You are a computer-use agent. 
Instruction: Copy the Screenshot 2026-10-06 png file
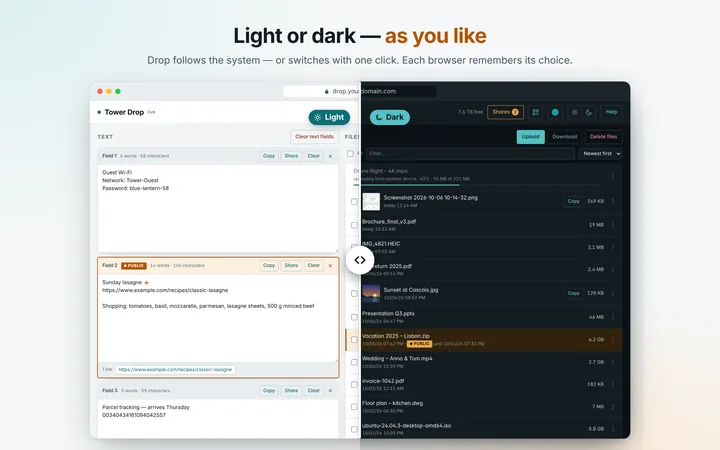coord(574,201)
